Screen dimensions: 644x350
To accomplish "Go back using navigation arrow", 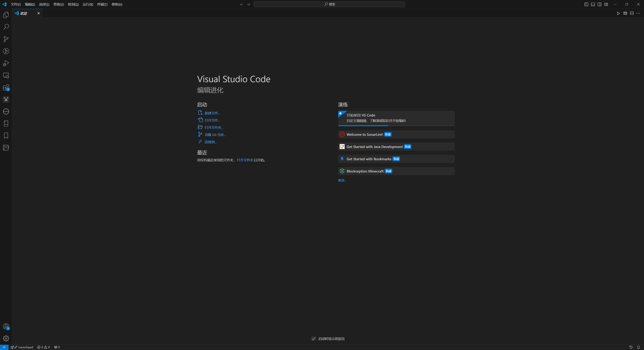I will tap(242, 4).
